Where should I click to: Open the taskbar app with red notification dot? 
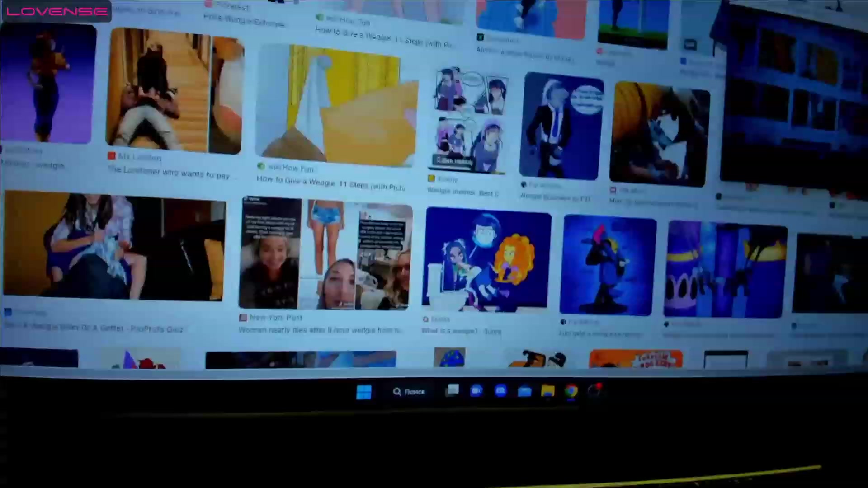pyautogui.click(x=594, y=391)
